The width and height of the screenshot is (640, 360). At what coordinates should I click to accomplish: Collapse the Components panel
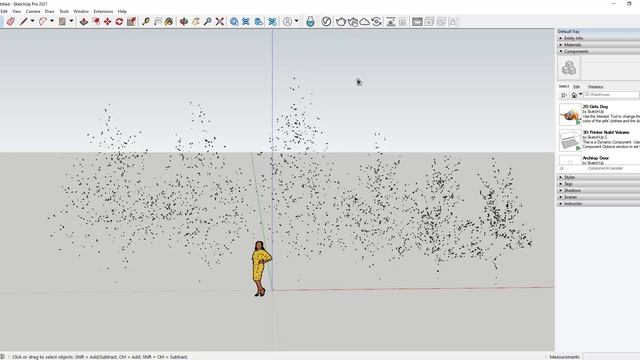tap(598, 51)
